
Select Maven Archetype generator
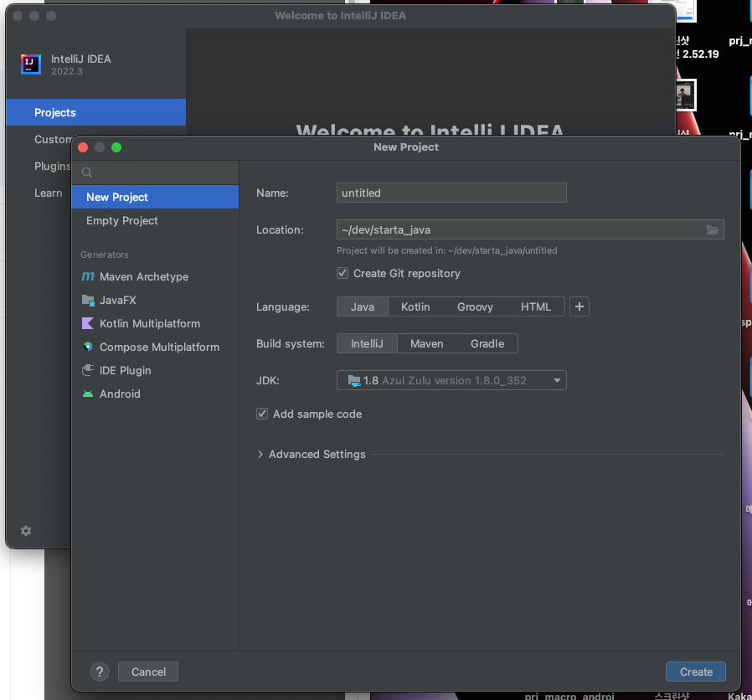click(155, 276)
